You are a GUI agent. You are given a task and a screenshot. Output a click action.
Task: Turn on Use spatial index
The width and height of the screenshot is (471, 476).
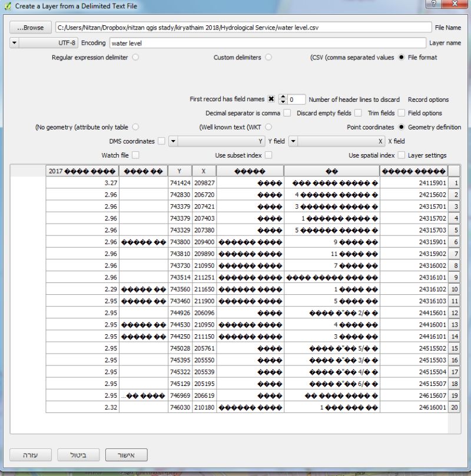pos(402,155)
